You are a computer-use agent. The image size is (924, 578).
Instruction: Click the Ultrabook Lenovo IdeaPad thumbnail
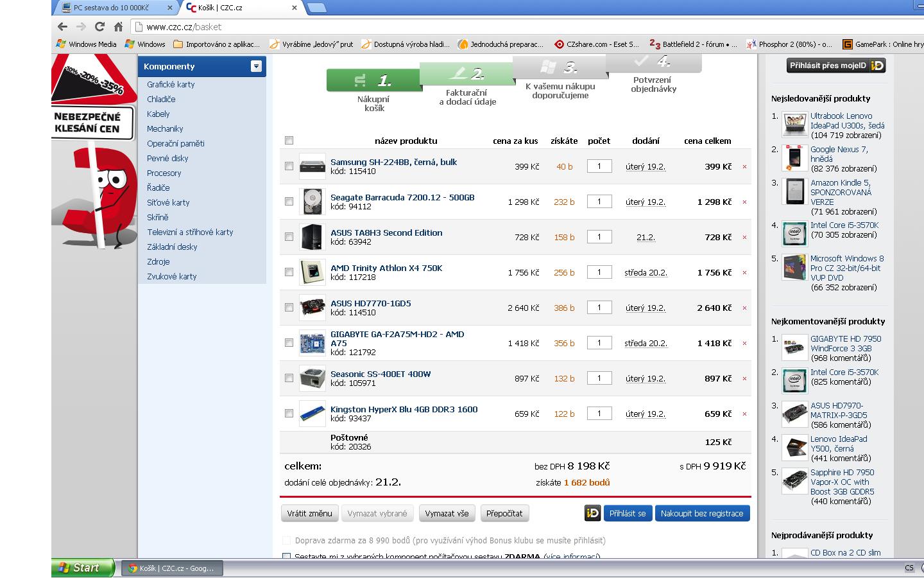tap(794, 125)
